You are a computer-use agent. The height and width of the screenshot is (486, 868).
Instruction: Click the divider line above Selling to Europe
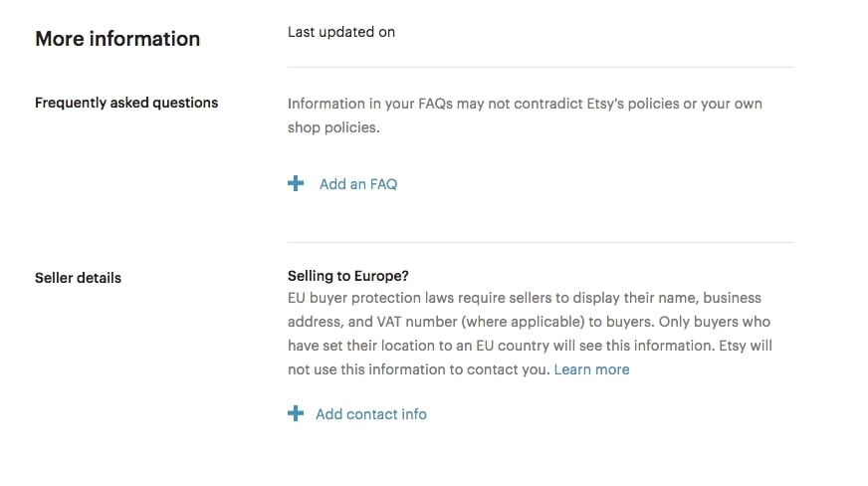point(540,242)
